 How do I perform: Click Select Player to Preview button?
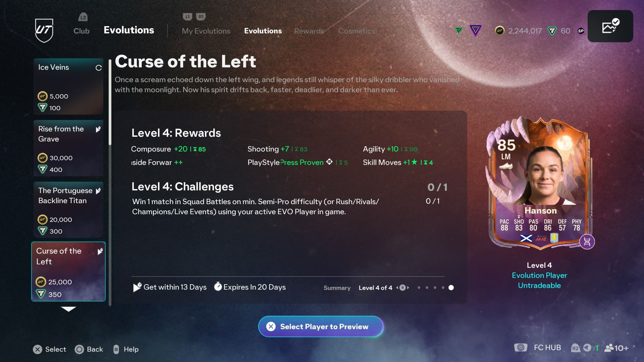click(x=321, y=326)
